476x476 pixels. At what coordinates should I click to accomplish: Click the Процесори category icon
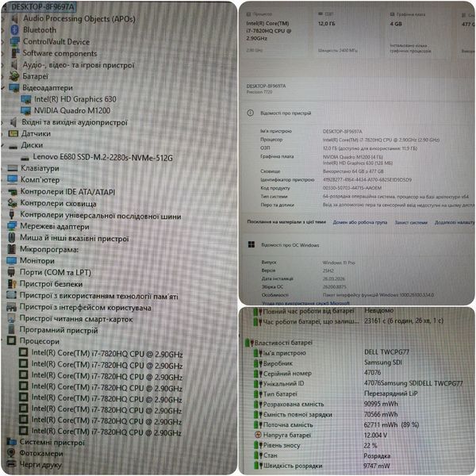(x=11, y=340)
